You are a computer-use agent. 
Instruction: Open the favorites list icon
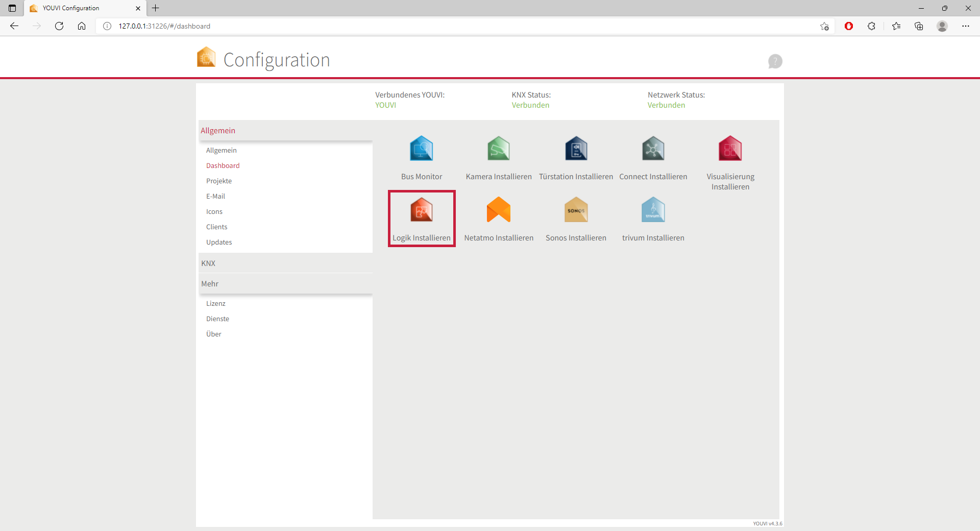click(x=896, y=26)
